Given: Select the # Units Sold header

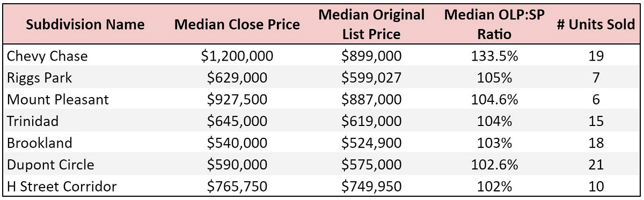Looking at the screenshot, I should pos(596,25).
